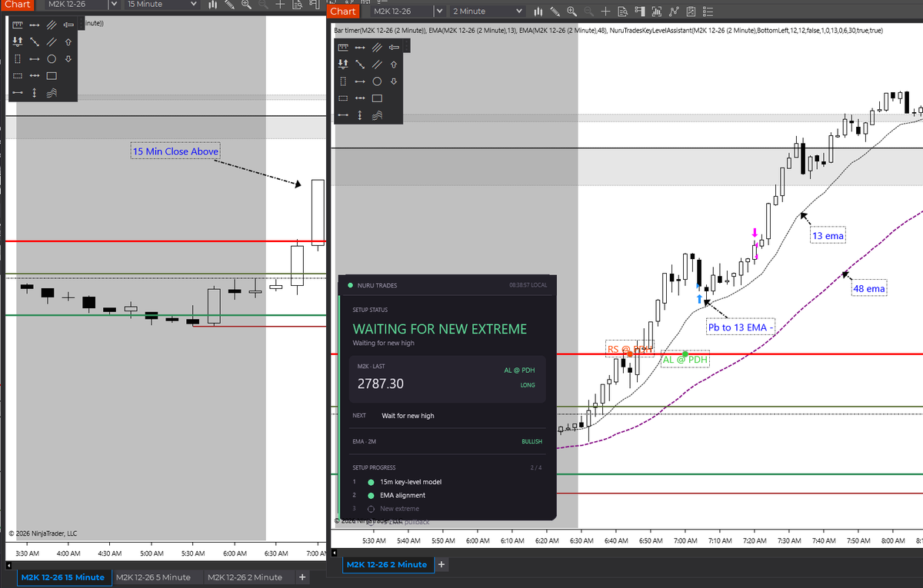Select rectangle tool in 15 Minute chart palette
This screenshot has width=923, height=588.
pos(52,75)
